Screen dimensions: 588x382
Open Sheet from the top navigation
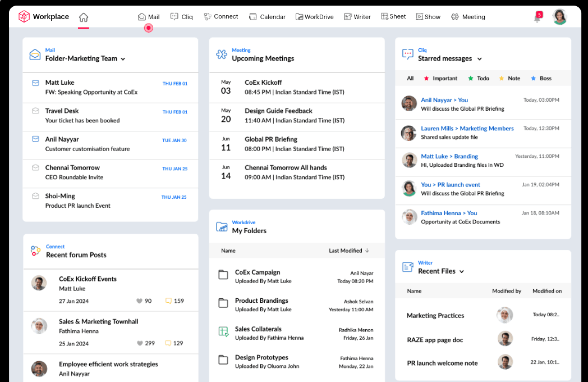(x=393, y=16)
